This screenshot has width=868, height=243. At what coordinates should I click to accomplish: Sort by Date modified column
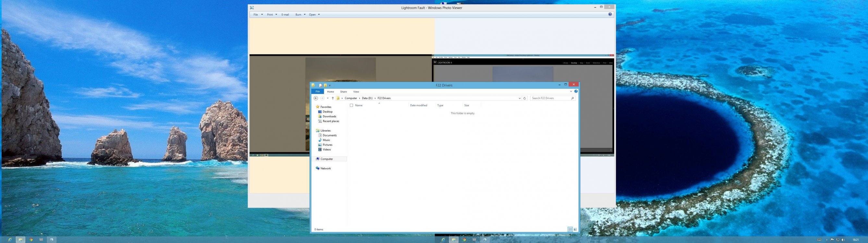pos(419,105)
